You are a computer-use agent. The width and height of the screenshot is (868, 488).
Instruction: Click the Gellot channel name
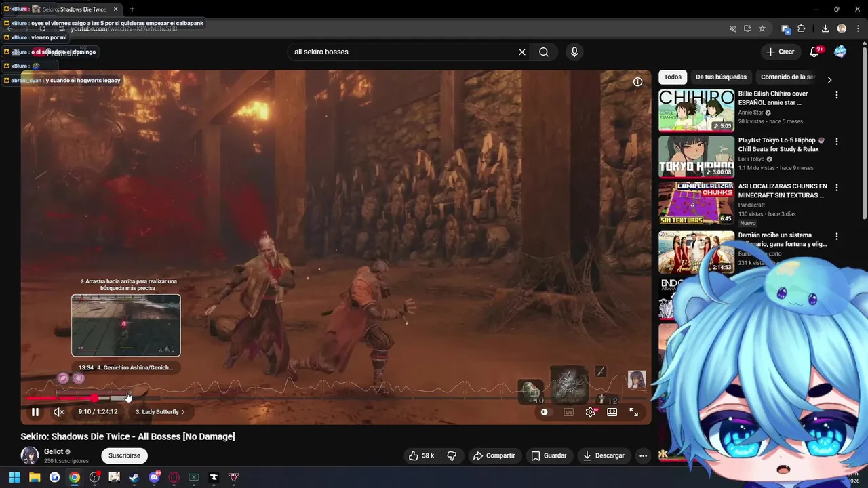pyautogui.click(x=54, y=451)
